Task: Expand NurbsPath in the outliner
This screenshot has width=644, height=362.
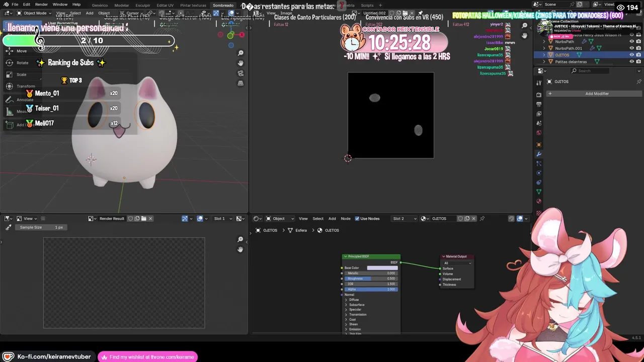Action: click(x=544, y=42)
